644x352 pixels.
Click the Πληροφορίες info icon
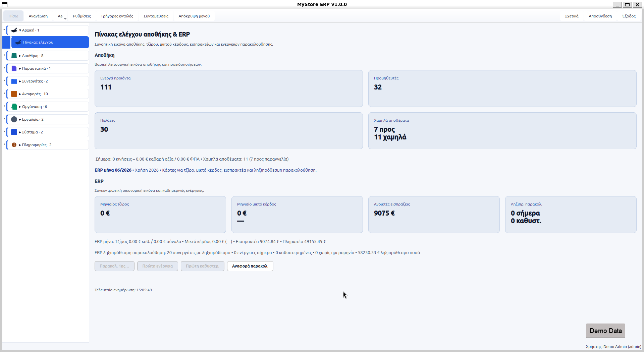coord(14,145)
